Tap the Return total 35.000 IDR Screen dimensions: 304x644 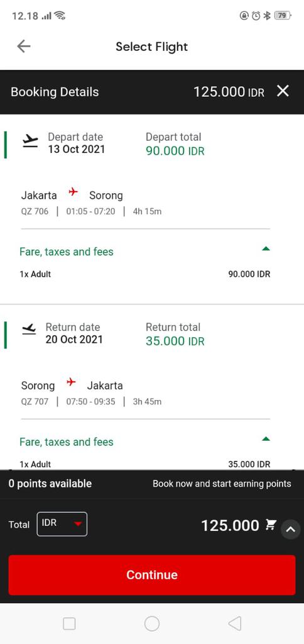(175, 341)
